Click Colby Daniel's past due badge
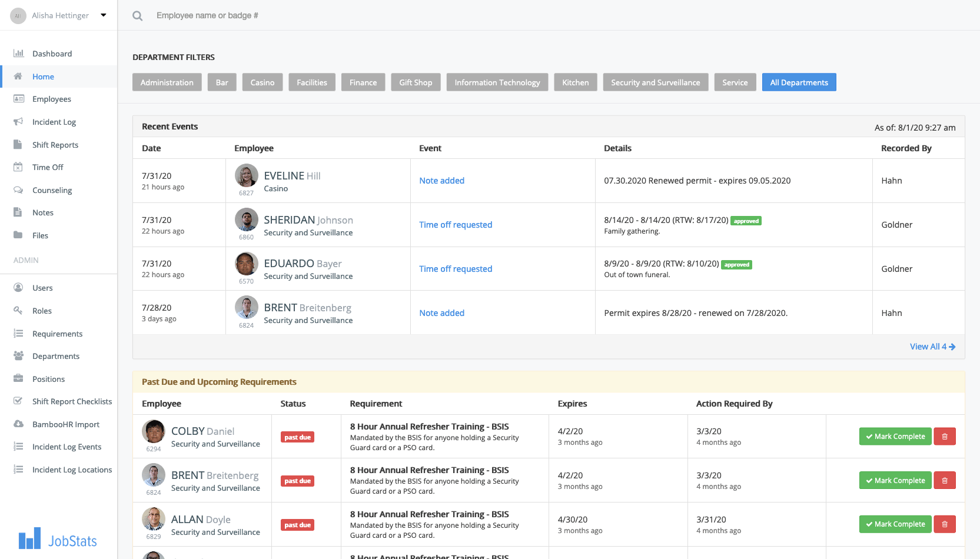 [297, 437]
